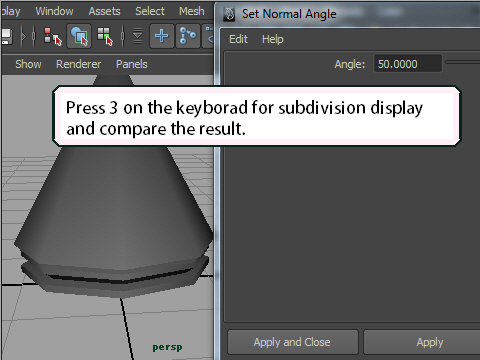480x360 pixels.
Task: Open the viewport Show menu
Action: (x=28, y=64)
